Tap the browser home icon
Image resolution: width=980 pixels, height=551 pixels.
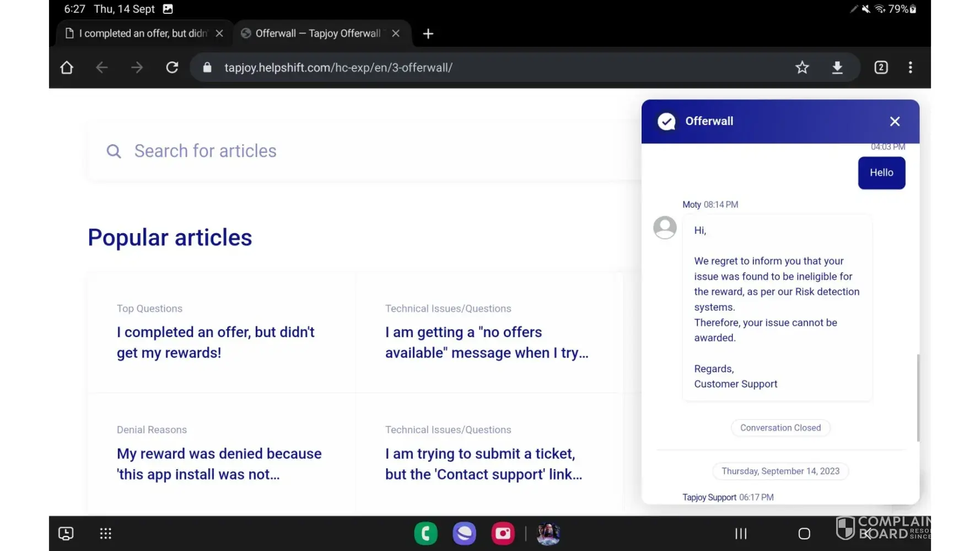pos(67,67)
